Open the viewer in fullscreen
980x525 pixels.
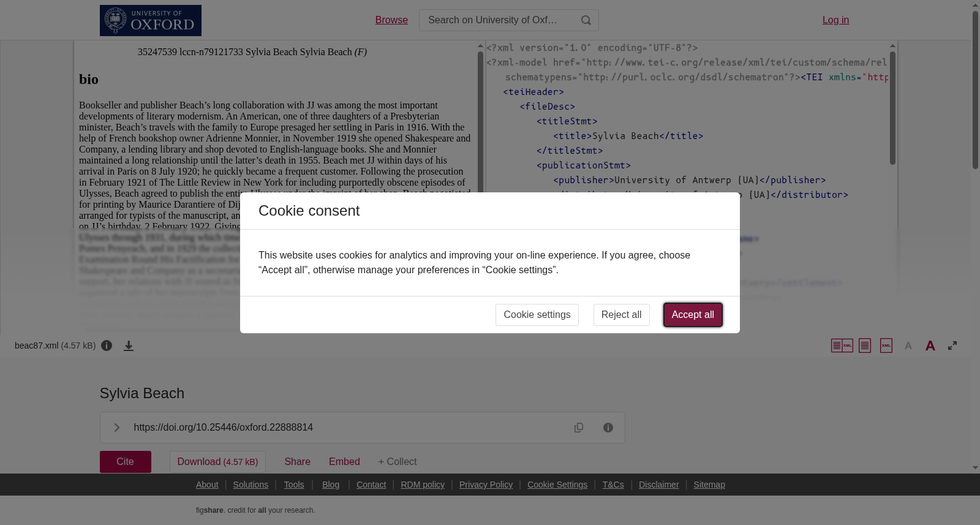click(x=952, y=346)
